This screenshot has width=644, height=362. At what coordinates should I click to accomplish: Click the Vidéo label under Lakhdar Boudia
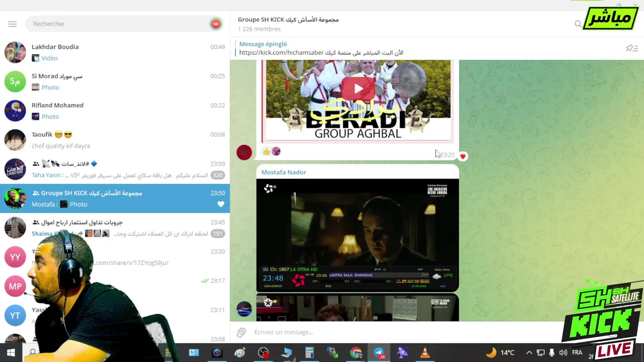click(49, 58)
